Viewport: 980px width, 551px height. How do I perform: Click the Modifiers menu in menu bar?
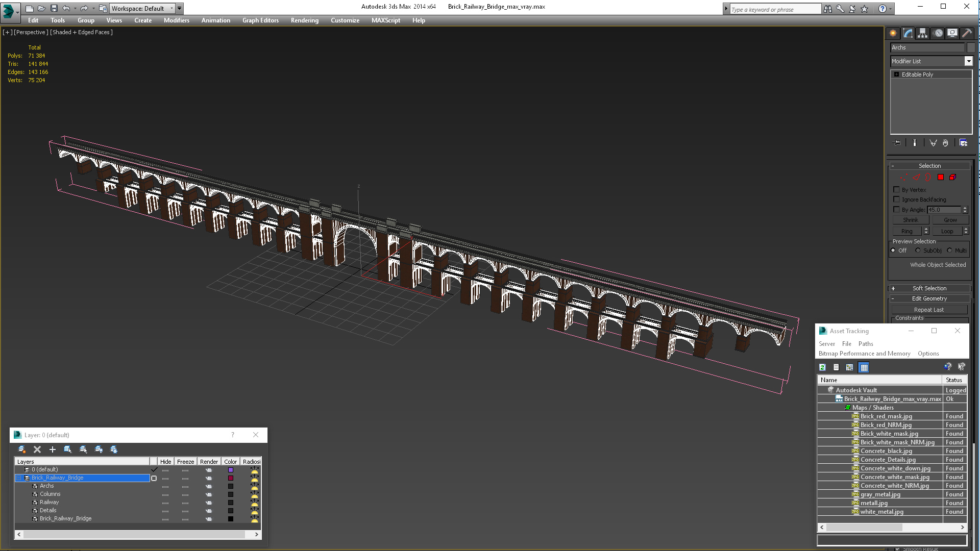176,20
